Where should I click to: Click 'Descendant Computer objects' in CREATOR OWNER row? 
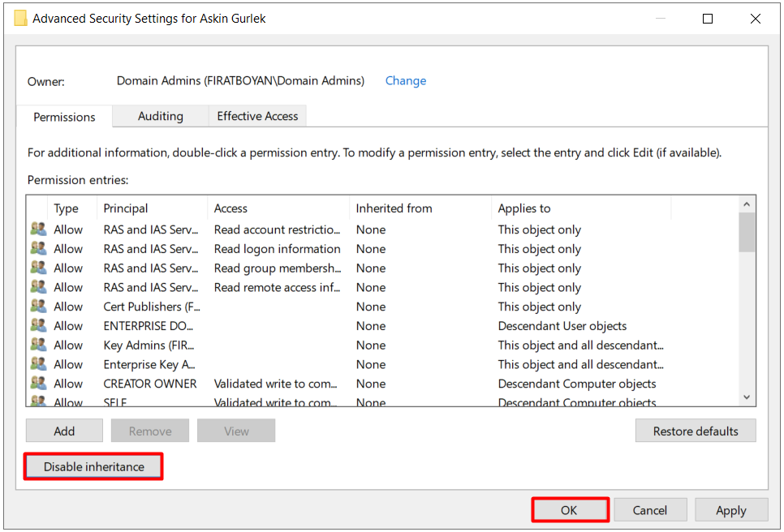(577, 383)
